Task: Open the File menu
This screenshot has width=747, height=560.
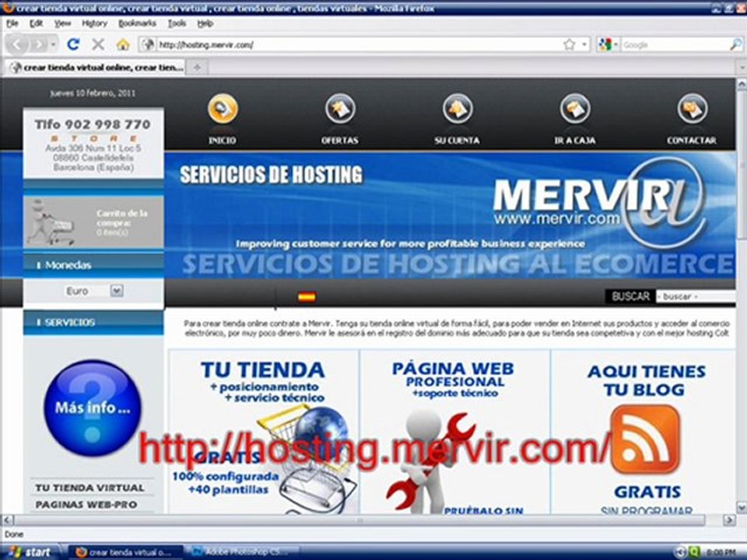Action: click(x=12, y=23)
